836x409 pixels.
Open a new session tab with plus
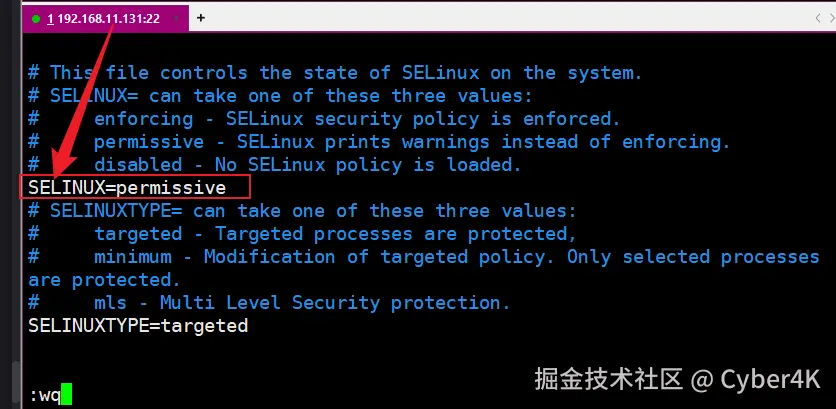coord(201,18)
